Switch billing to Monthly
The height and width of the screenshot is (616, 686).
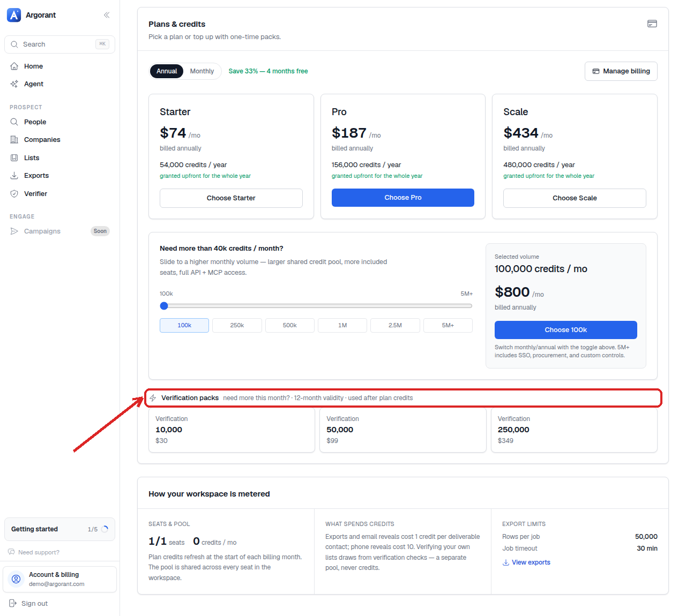[x=202, y=71]
